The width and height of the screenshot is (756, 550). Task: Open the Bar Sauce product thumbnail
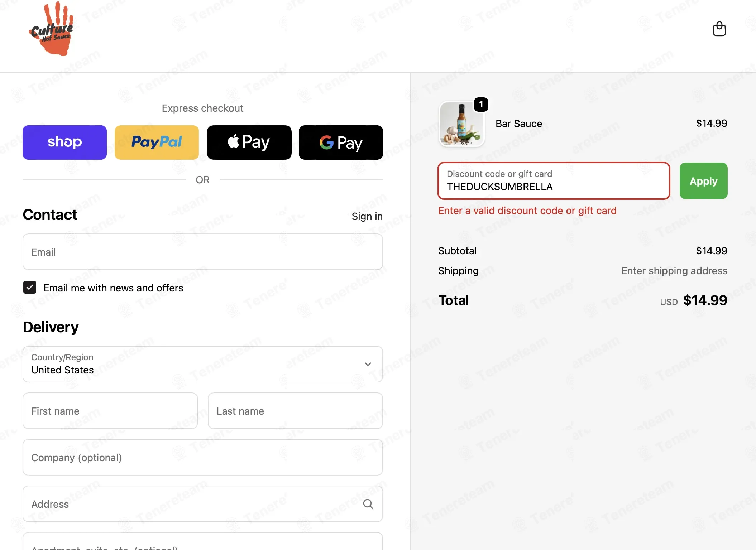[462, 124]
